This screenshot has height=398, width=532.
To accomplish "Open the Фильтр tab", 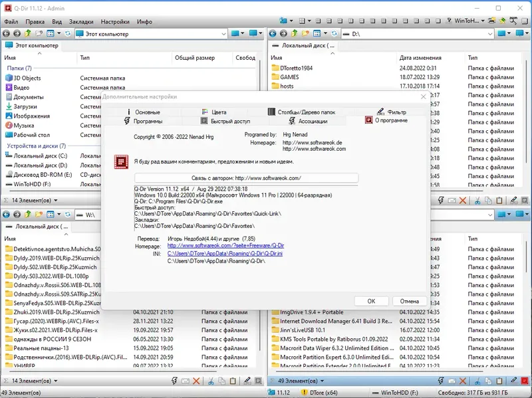I will pos(392,112).
